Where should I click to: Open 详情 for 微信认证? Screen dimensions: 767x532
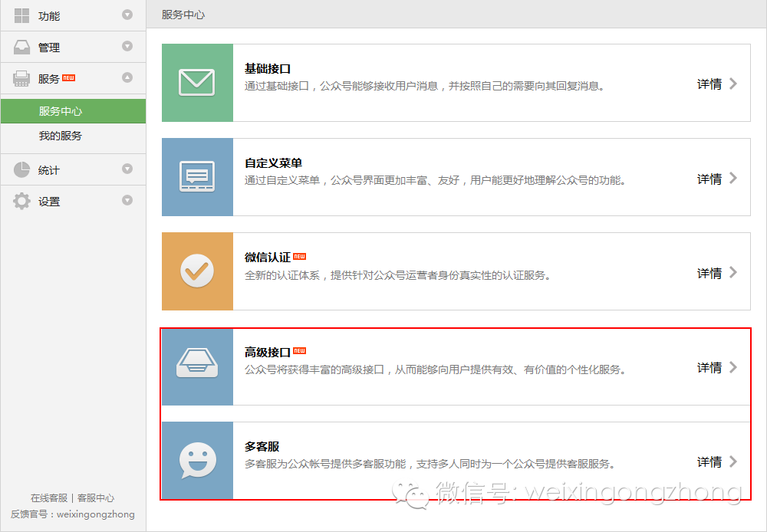pyautogui.click(x=709, y=273)
